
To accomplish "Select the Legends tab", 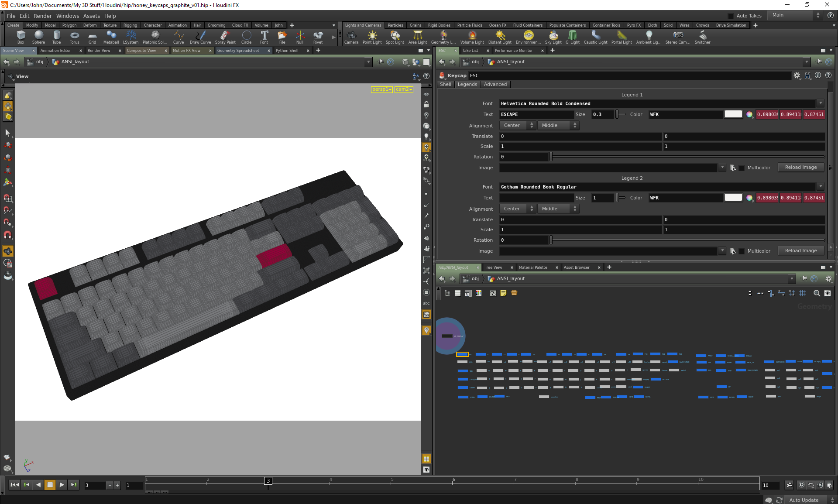I will click(x=467, y=84).
